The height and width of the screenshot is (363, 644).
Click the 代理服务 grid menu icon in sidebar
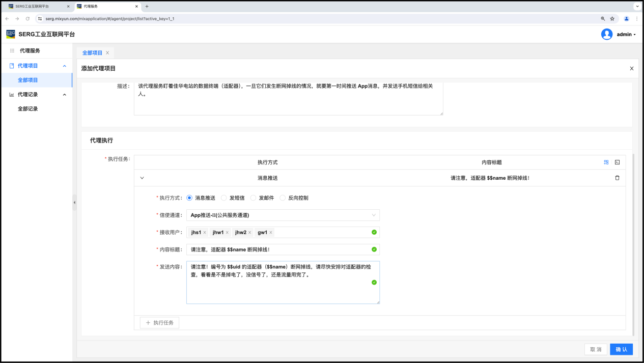point(12,51)
